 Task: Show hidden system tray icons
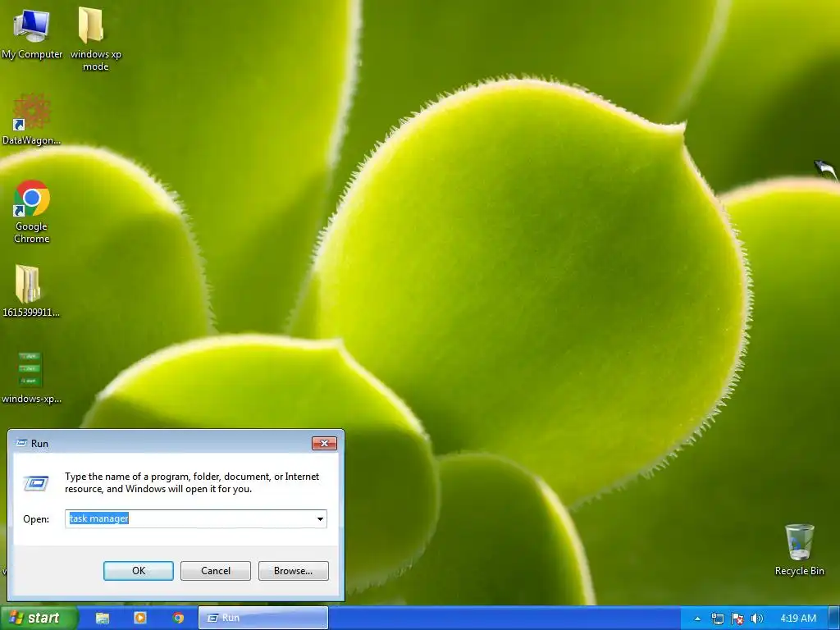(x=697, y=619)
